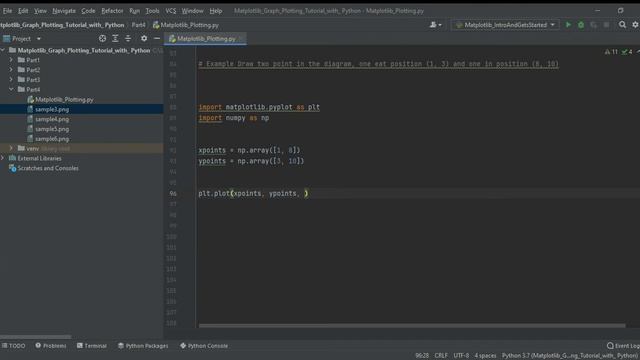Run the current configuration with the green play icon
The width and height of the screenshot is (640, 360).
pyautogui.click(x=568, y=25)
